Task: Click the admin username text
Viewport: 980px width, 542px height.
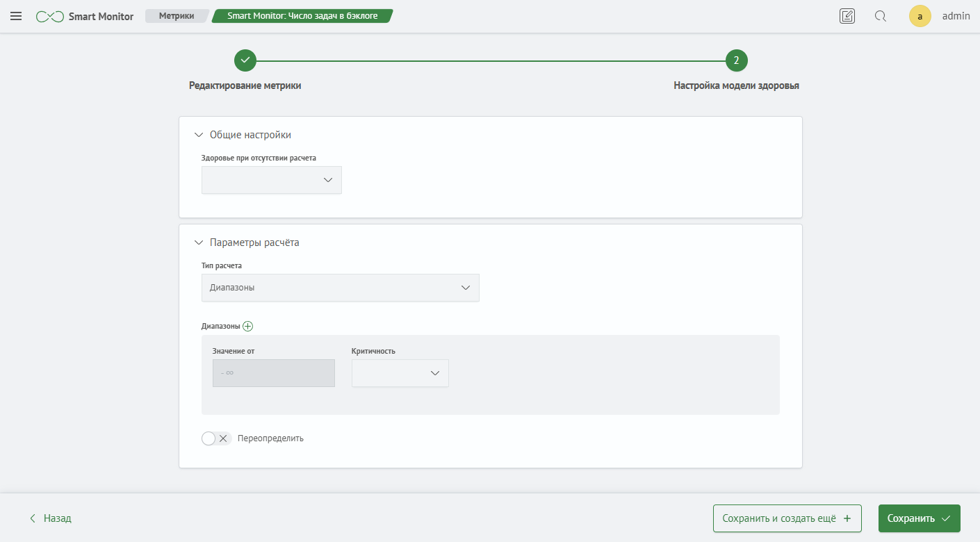Action: (x=956, y=16)
